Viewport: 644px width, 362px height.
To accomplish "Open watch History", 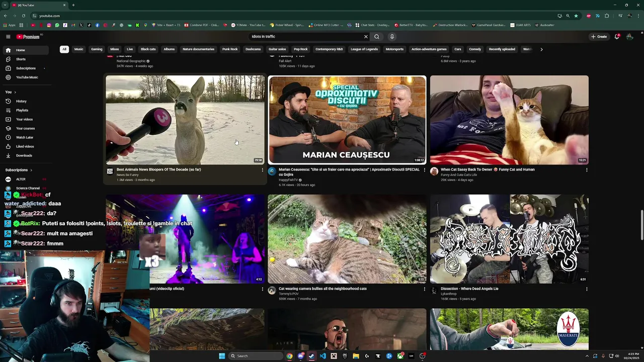I will (25, 101).
